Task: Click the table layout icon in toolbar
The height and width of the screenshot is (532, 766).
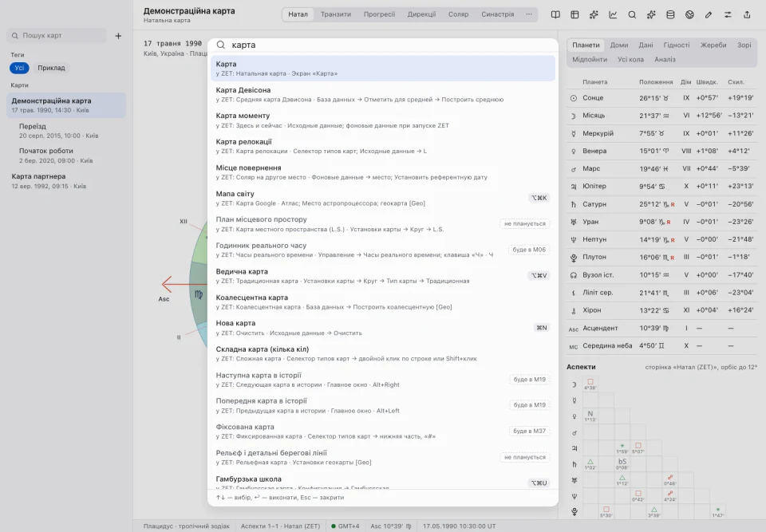Action: pyautogui.click(x=574, y=14)
